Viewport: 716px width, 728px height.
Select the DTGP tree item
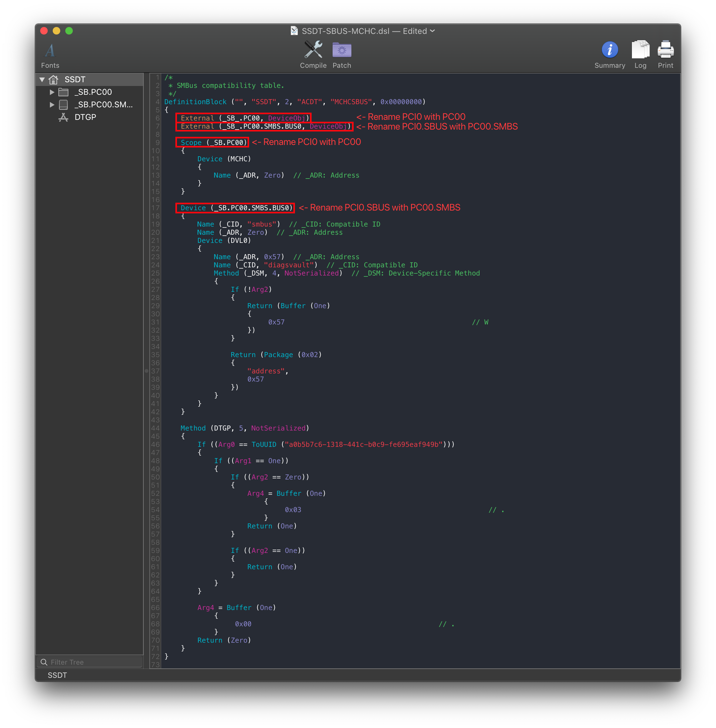point(85,117)
